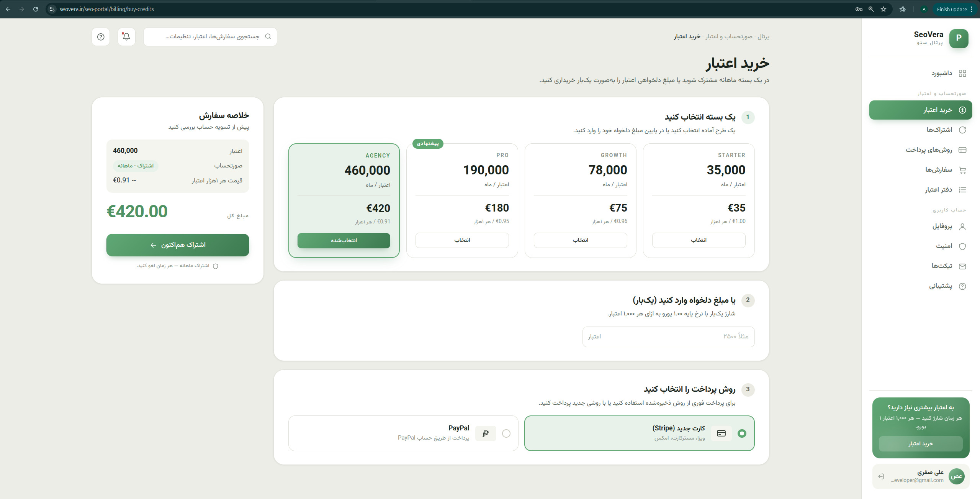The image size is (980, 499).
Task: Open سفارش‌ها in the sidebar
Action: coord(921,170)
